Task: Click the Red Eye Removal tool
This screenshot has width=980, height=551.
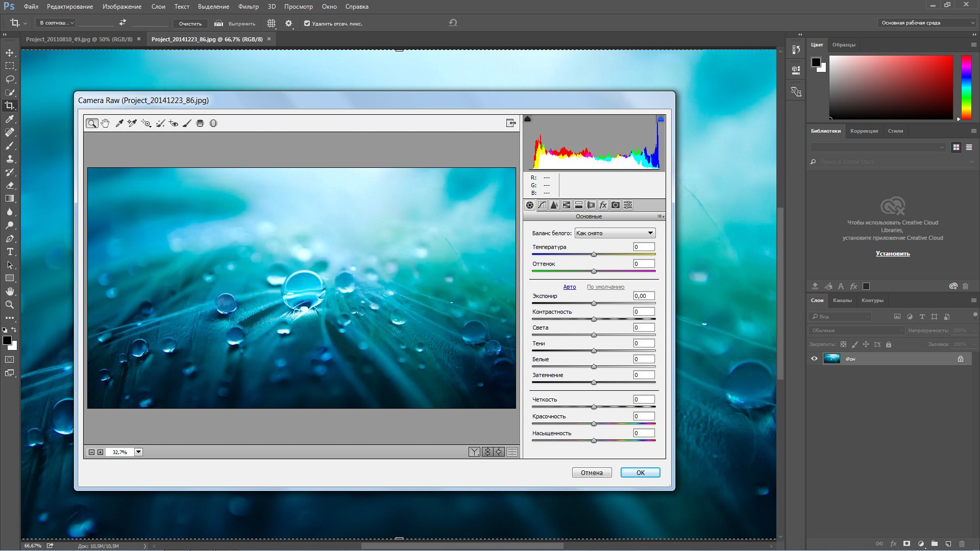Action: [174, 123]
